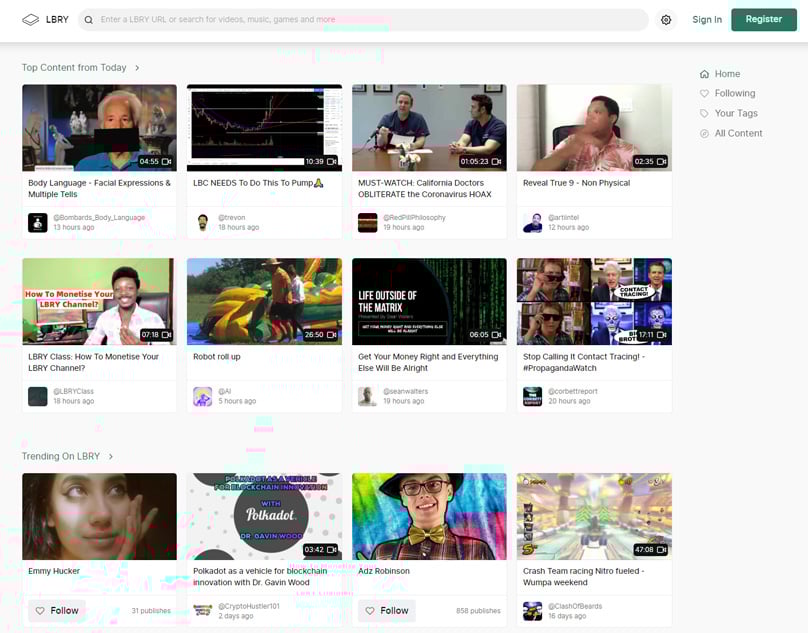Click the search magnifier icon

pos(89,20)
